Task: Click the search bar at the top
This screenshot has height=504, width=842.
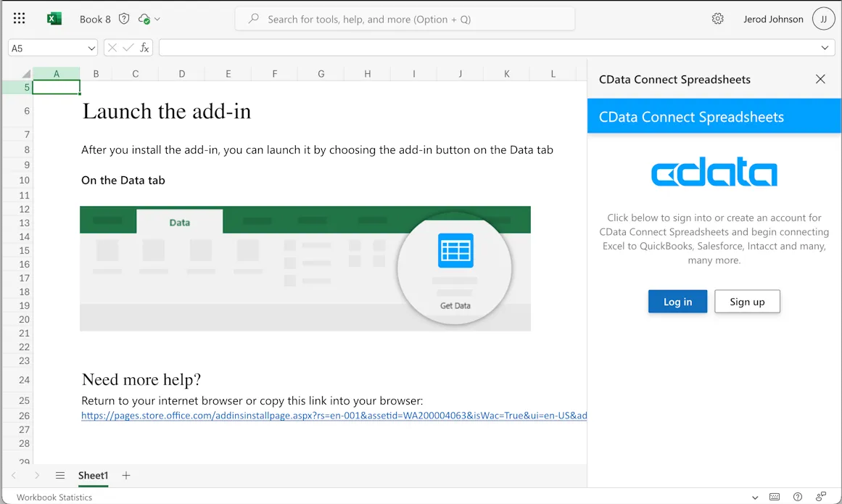Action: point(405,19)
